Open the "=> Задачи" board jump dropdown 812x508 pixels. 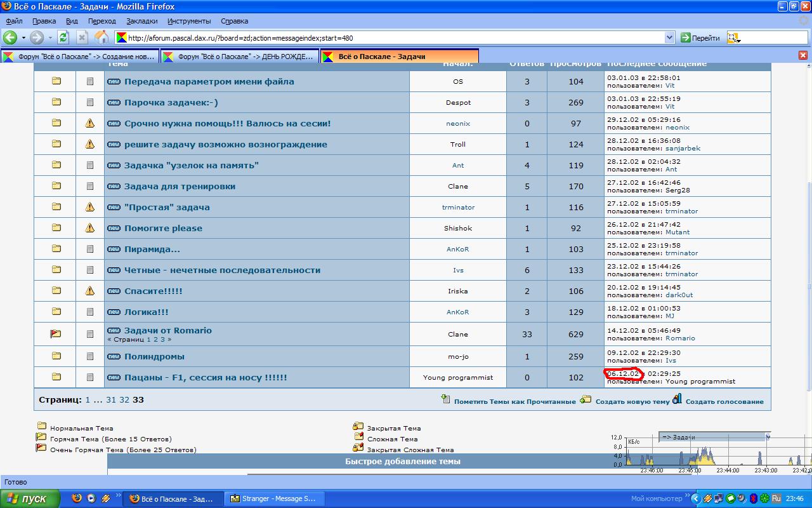point(768,437)
